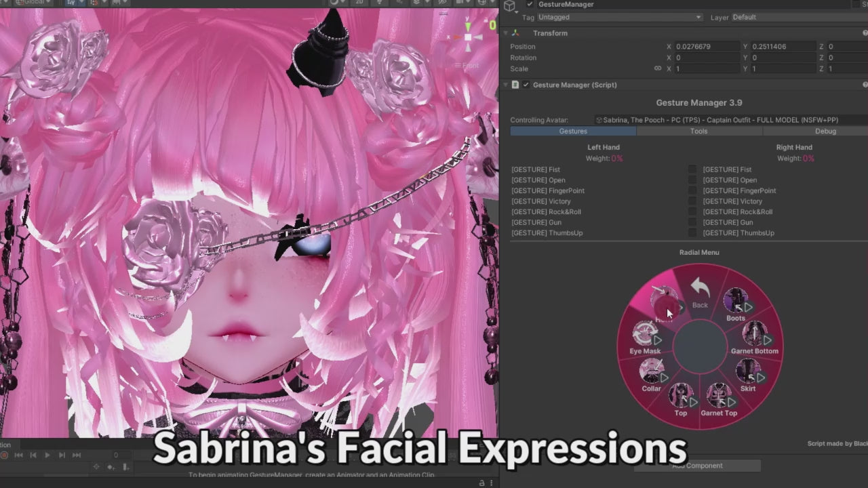Switch to the Debug tab
Screen dimensions: 868x488
[x=825, y=131]
